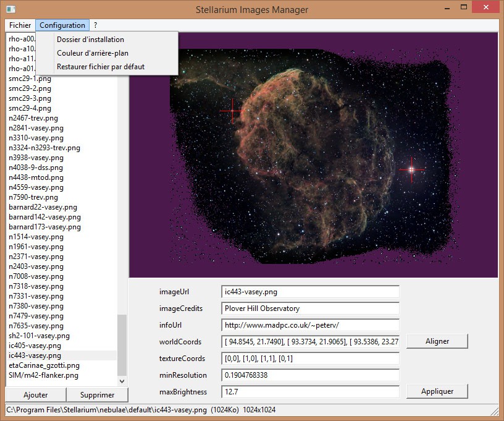Maximize the Stellarium Images Manager window

point(463,7)
